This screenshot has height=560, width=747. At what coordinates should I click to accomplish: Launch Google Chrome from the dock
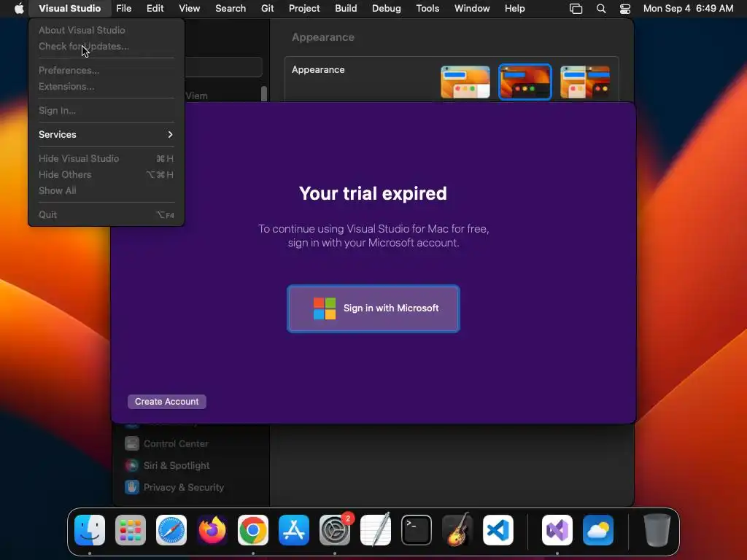(x=253, y=530)
